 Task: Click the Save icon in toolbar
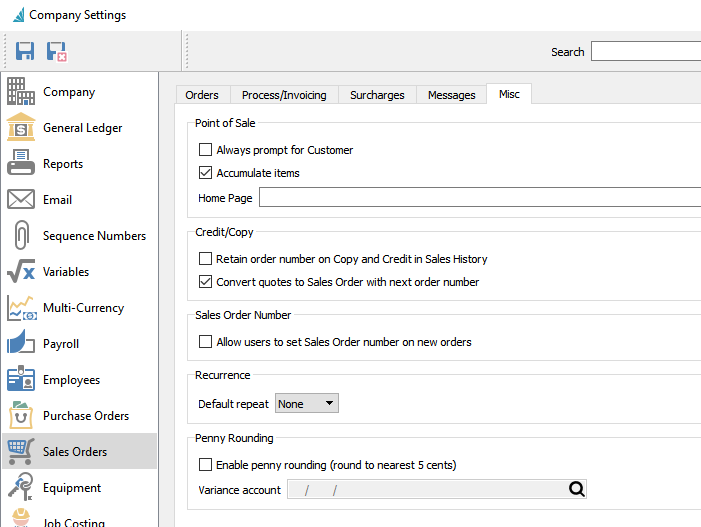(25, 51)
